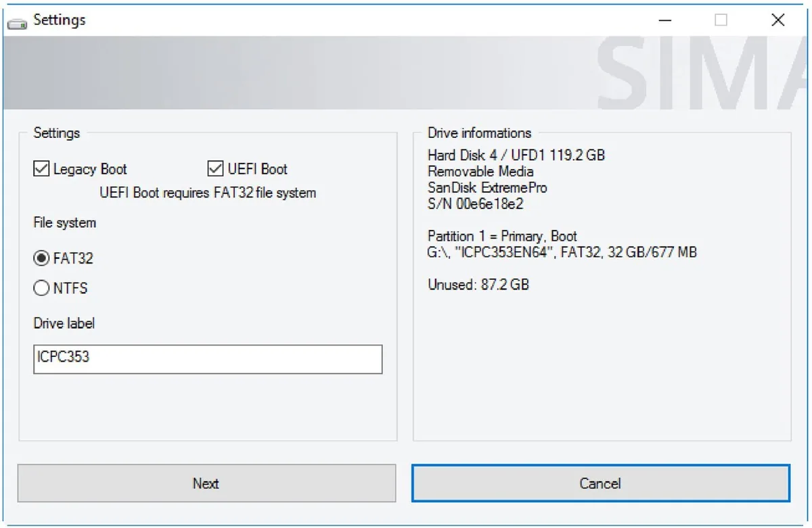Click the 'Partition 1 = Primary, Boot' line
Viewport: 812px width, 528px height.
[x=502, y=237]
